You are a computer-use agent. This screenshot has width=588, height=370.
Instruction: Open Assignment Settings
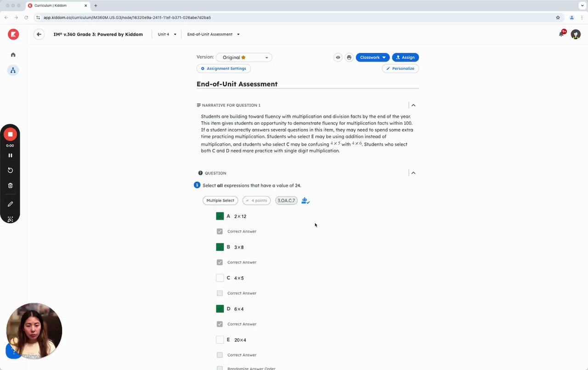click(224, 68)
